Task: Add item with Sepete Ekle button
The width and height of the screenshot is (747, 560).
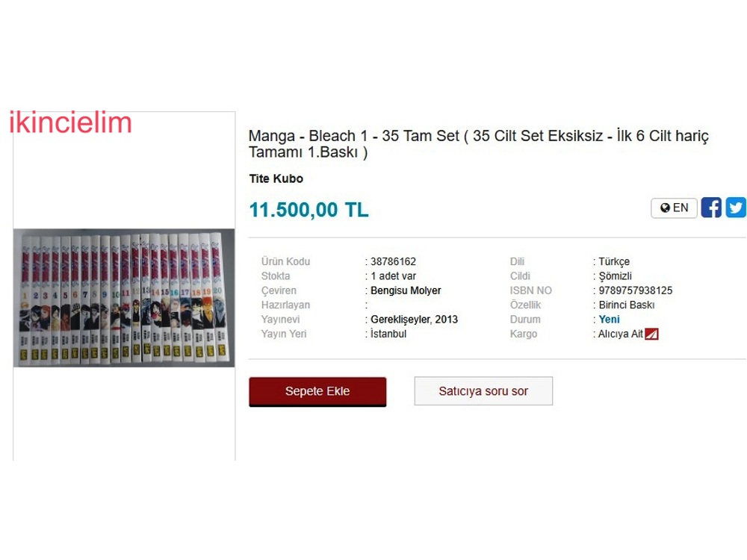Action: coord(317,391)
